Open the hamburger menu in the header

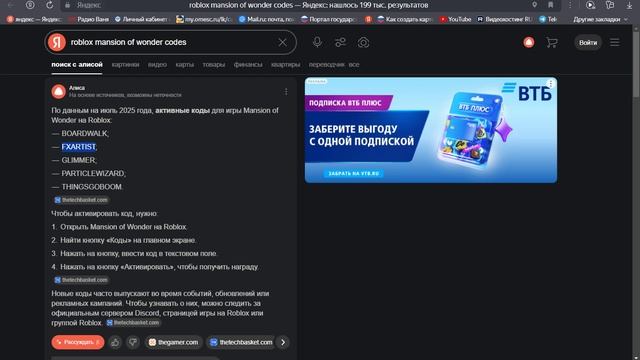(615, 42)
